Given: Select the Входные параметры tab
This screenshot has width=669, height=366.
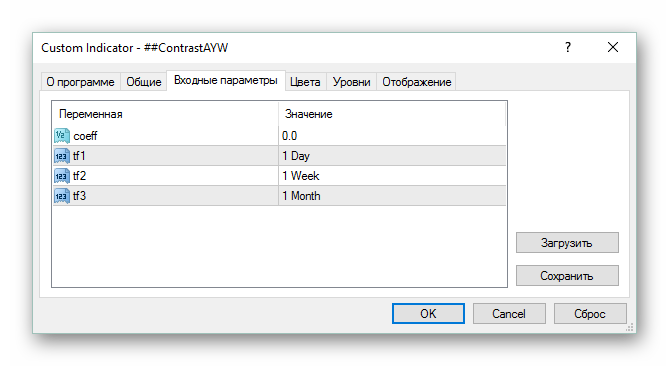Looking at the screenshot, I should [226, 81].
